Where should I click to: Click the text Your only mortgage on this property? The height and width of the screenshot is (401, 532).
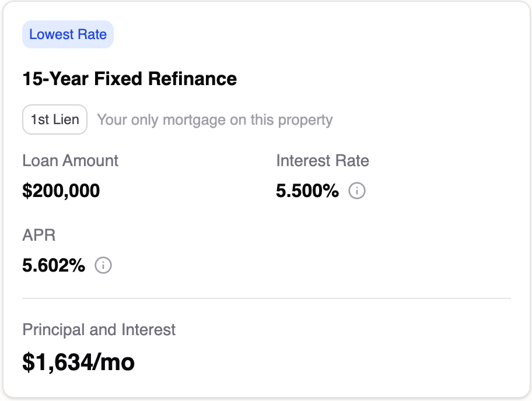pos(215,119)
